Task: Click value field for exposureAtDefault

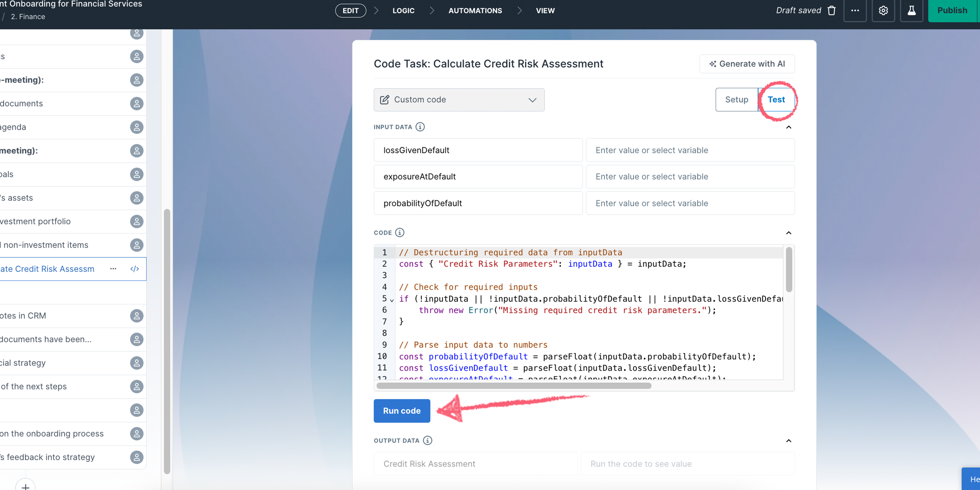Action: pyautogui.click(x=690, y=177)
